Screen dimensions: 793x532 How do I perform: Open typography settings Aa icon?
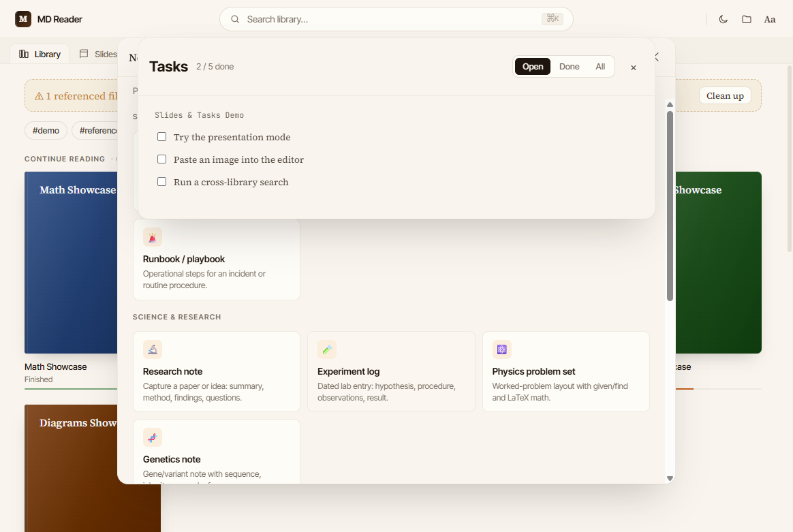tap(770, 19)
